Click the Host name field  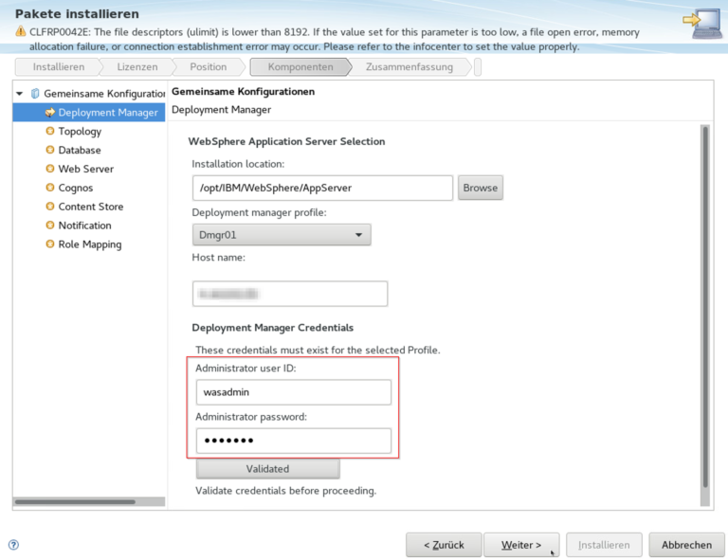[290, 294]
